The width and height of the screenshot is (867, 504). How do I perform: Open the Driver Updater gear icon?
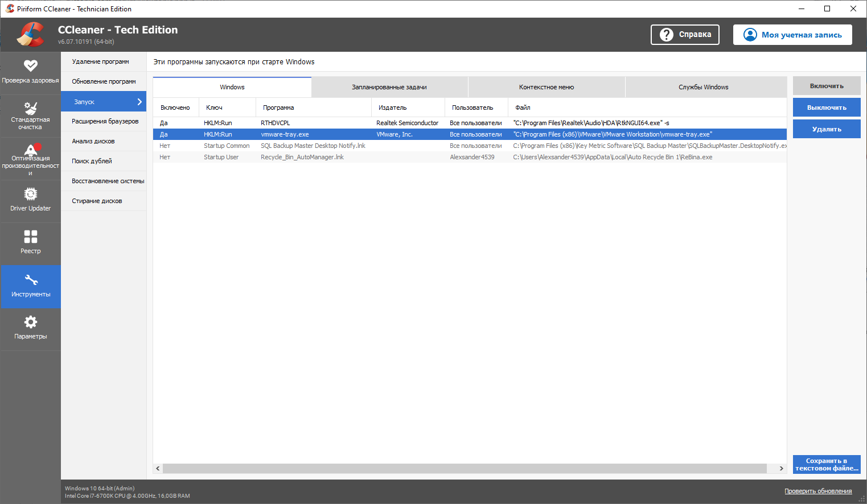tap(30, 195)
